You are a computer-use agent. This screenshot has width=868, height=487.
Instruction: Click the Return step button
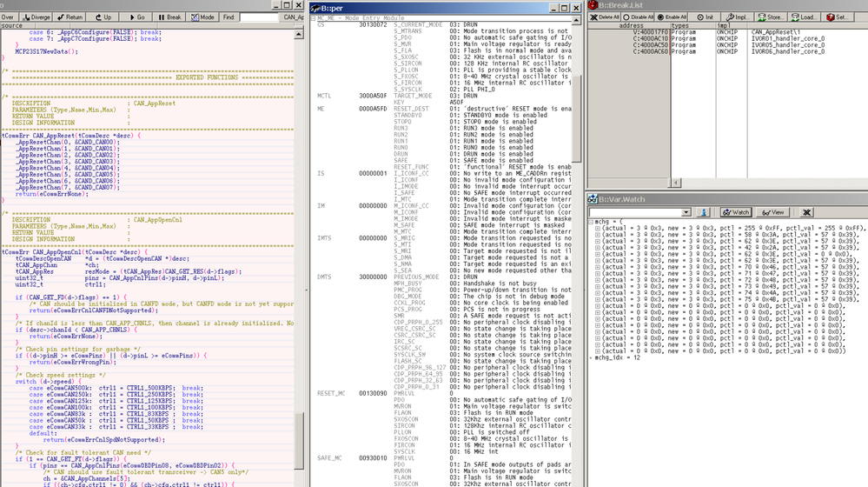(70, 17)
